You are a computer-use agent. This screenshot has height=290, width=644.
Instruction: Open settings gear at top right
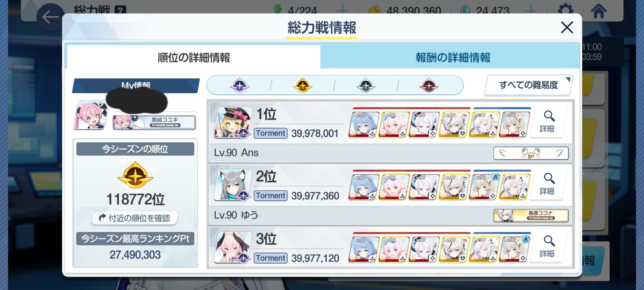pyautogui.click(x=565, y=10)
